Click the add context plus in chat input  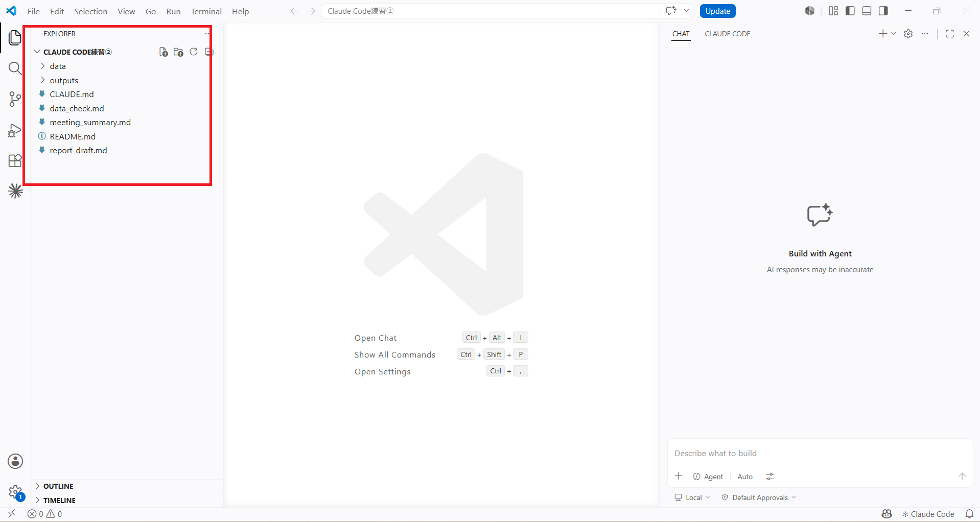click(679, 476)
